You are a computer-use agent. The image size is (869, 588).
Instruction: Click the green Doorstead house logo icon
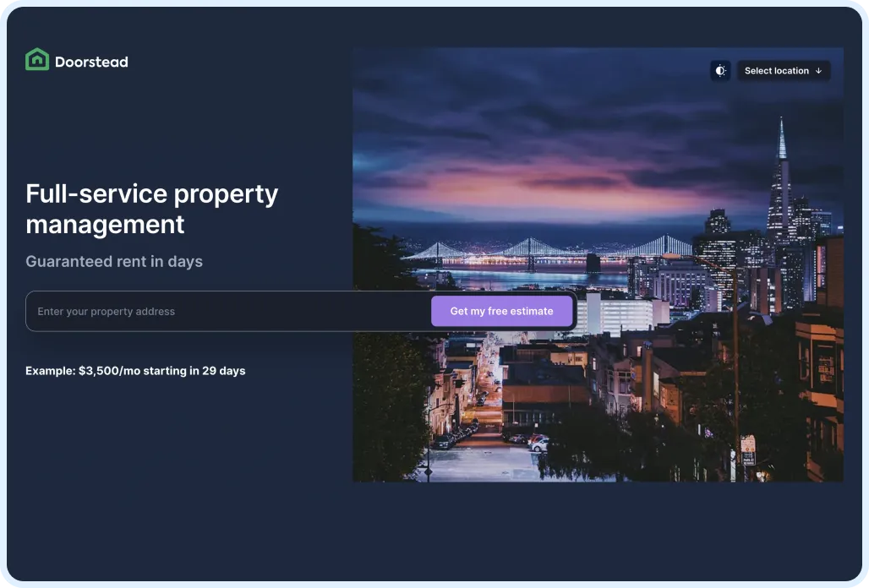(x=37, y=59)
